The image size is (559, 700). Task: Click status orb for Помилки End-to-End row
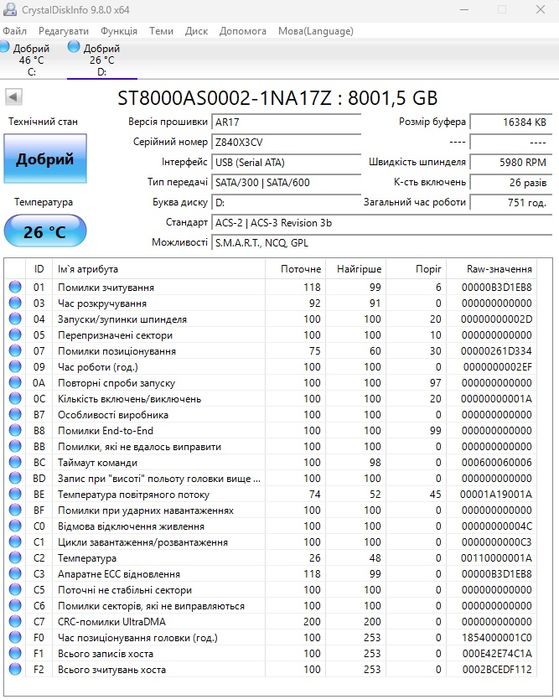click(15, 430)
